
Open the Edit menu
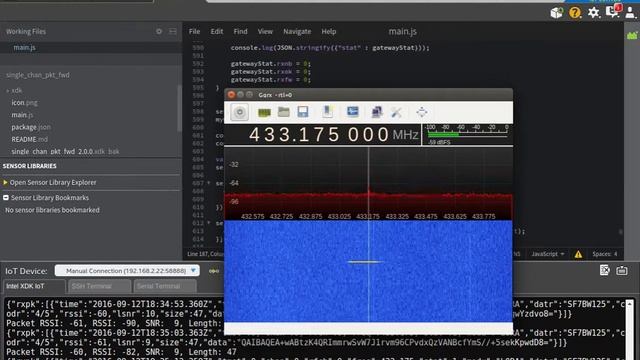tap(217, 31)
